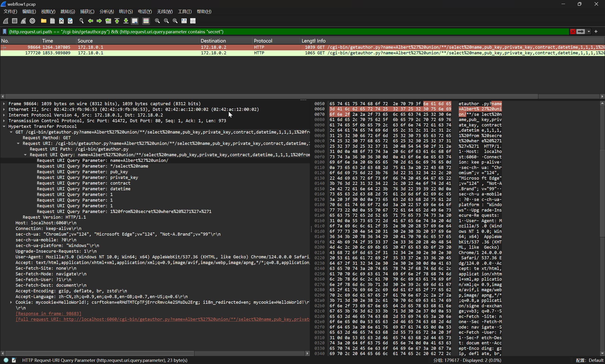
Task: Open the 帮助(H) menu
Action: pyautogui.click(x=204, y=12)
